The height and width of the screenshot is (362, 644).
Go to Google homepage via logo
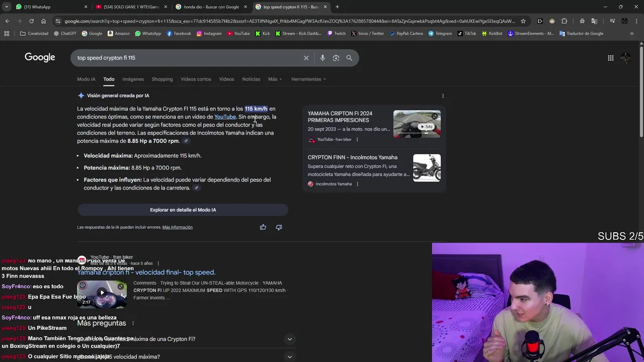(40, 57)
